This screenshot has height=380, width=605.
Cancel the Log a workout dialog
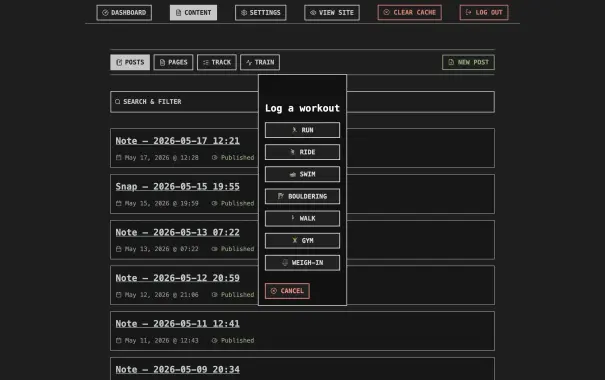[287, 291]
